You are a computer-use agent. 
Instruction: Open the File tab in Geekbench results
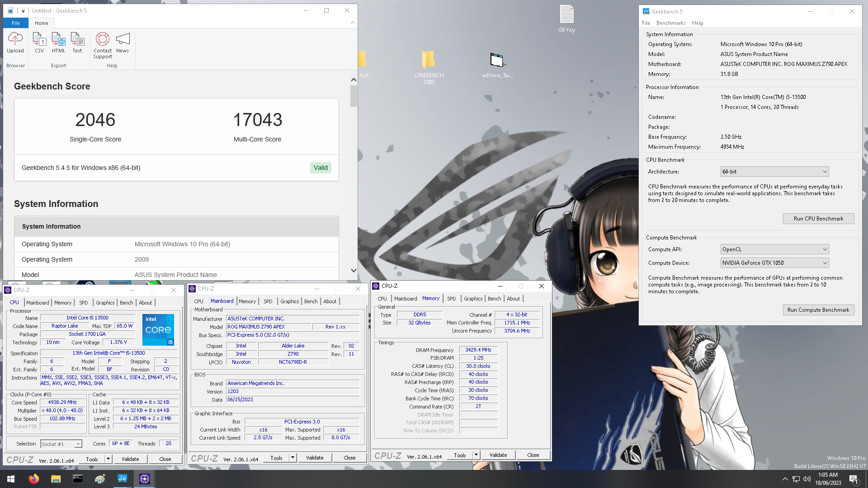tap(16, 23)
